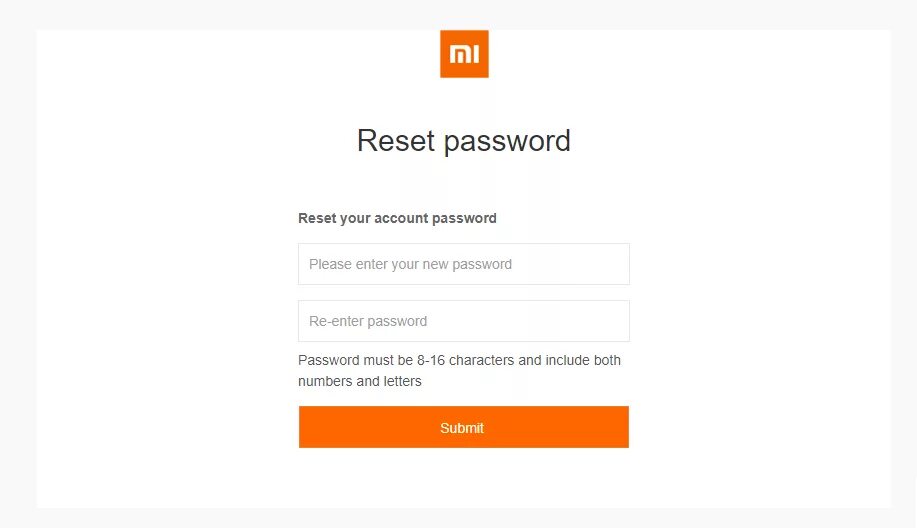
Task: Focus the Re-enter password field
Action: [x=464, y=321]
